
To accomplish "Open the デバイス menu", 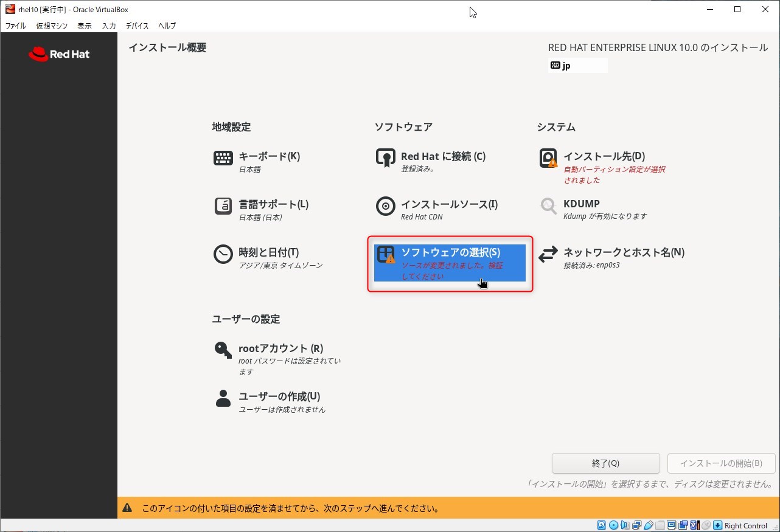I will (137, 26).
